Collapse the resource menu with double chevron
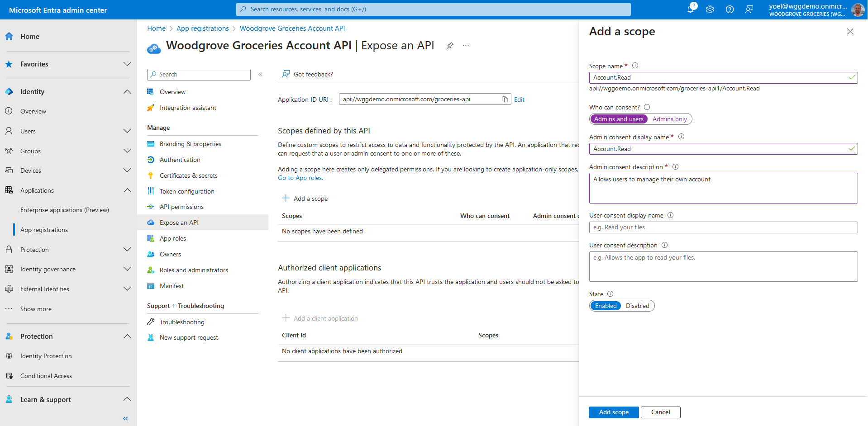The height and width of the screenshot is (426, 868). point(260,75)
